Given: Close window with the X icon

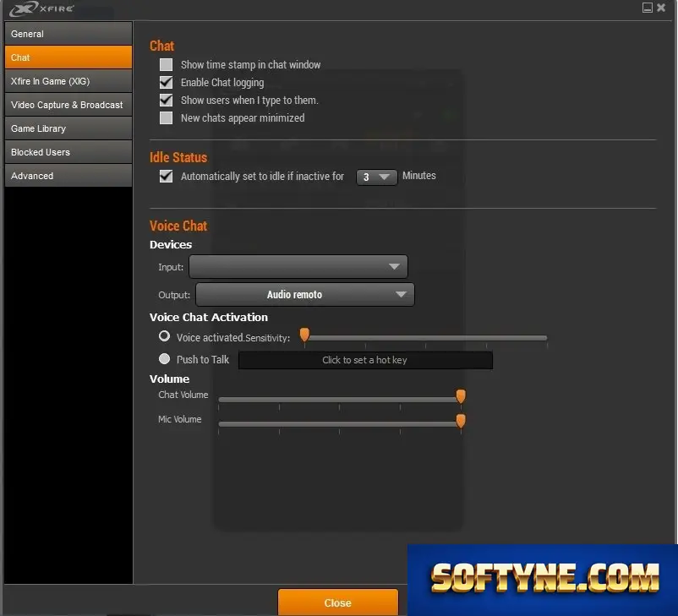Looking at the screenshot, I should [661, 8].
